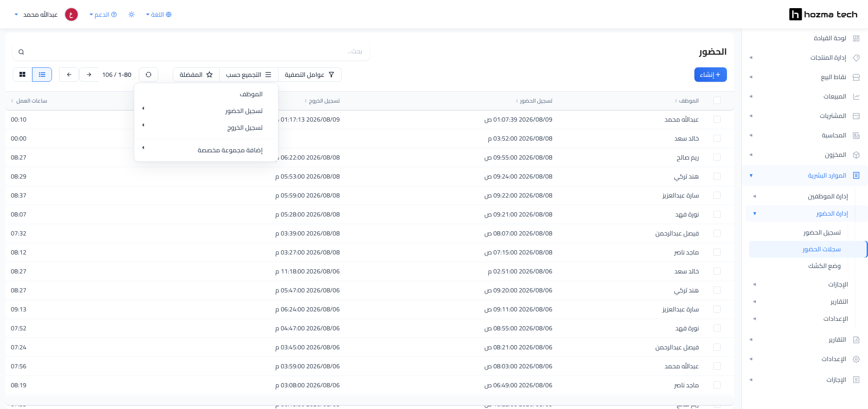The image size is (868, 409).
Task: Open user avatar ع
Action: 71,14
